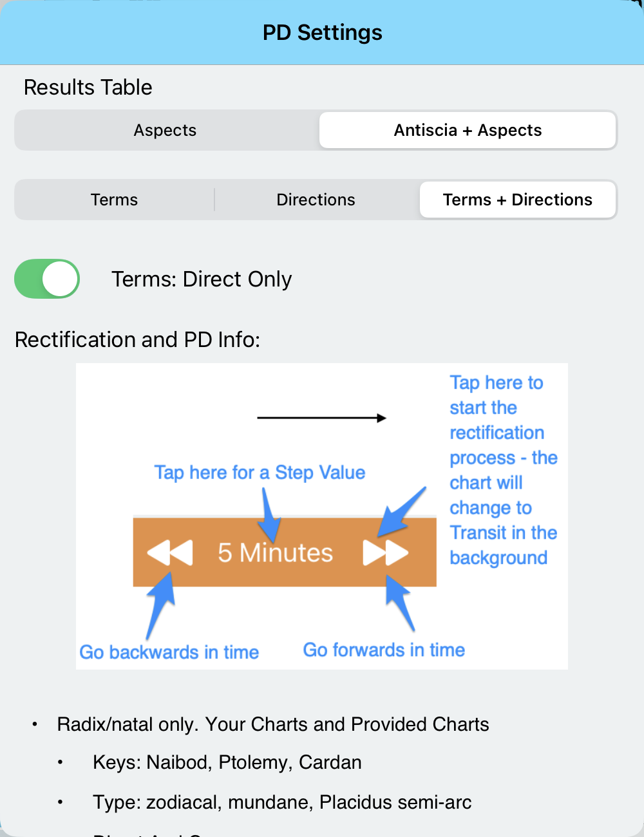Click the 'Keys: Naibod, Ptolemy, Cardan' line

pos(227,762)
